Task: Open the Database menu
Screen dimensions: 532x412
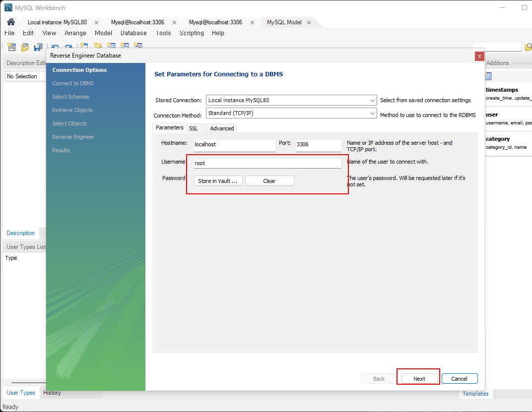Action: 133,33
